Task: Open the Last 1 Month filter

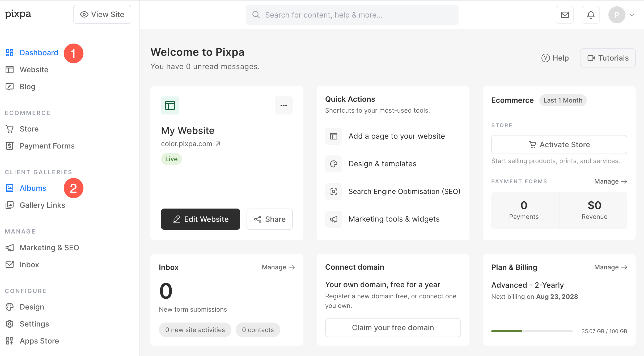Action: 563,100
